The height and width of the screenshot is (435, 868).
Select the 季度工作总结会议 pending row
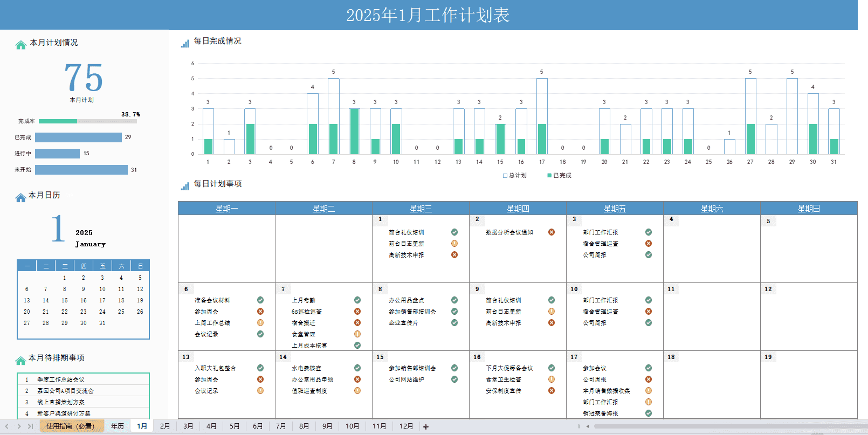click(x=83, y=379)
